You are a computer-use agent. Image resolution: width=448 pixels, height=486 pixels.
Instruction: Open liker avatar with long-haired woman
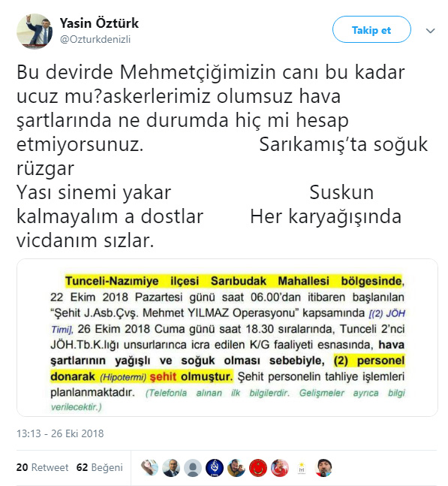pyautogui.click(x=149, y=468)
